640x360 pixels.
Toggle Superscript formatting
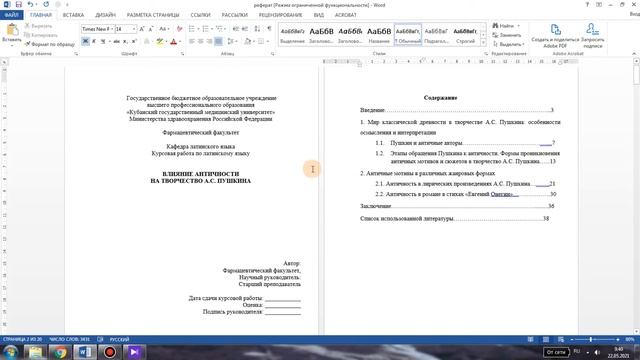pos(134,41)
